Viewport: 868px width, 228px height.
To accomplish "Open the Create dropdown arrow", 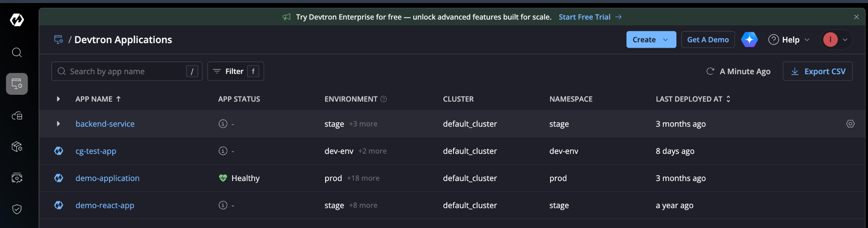I will click(665, 40).
